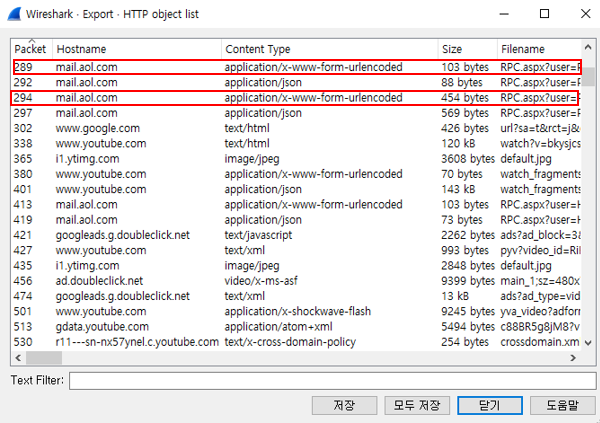Viewport: 600px width, 423px height.
Task: Click the url?sa=t&rct=j& filename cell
Action: point(540,128)
